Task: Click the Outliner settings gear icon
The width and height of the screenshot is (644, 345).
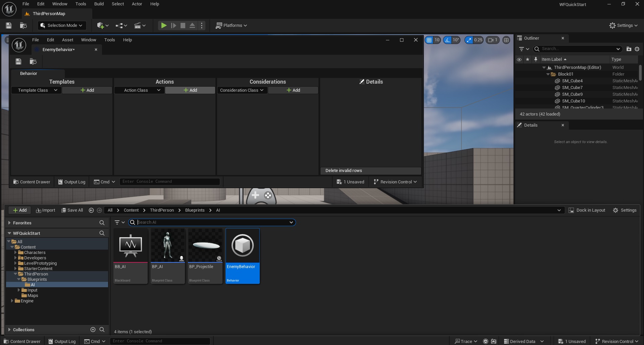Action: (637, 49)
